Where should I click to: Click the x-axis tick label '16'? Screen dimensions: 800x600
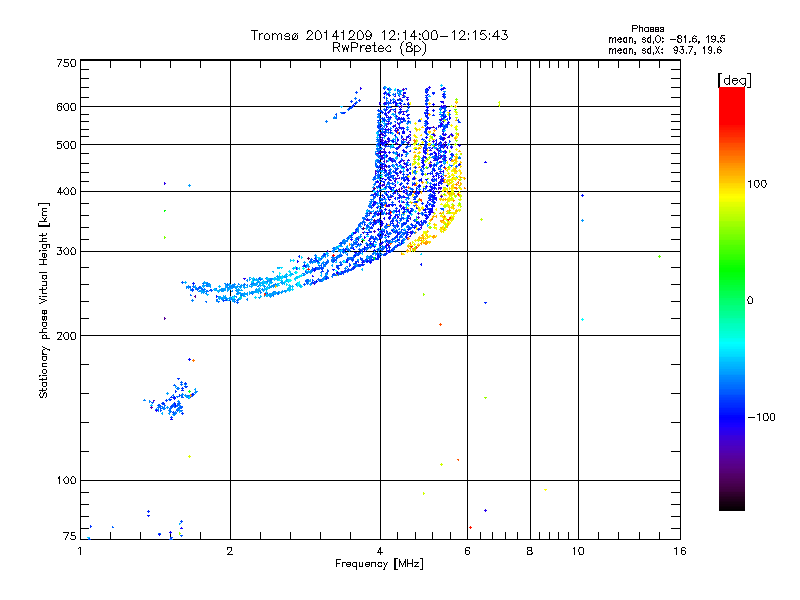[x=680, y=551]
